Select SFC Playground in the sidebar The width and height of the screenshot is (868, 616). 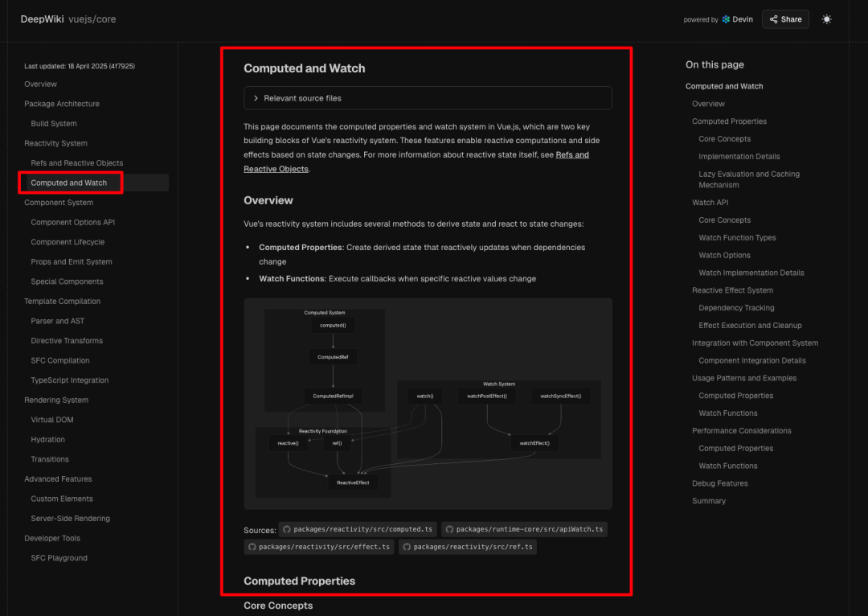59,558
